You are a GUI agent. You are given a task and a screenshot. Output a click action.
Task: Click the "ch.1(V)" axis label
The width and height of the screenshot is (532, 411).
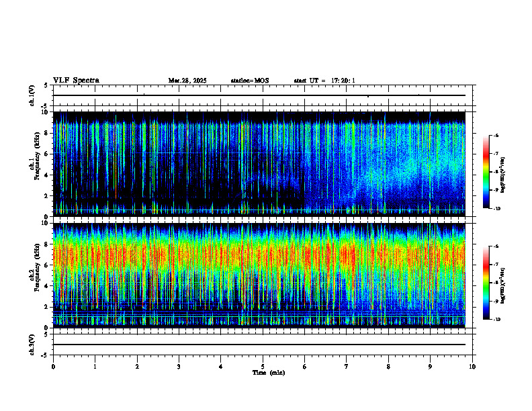pos(32,95)
